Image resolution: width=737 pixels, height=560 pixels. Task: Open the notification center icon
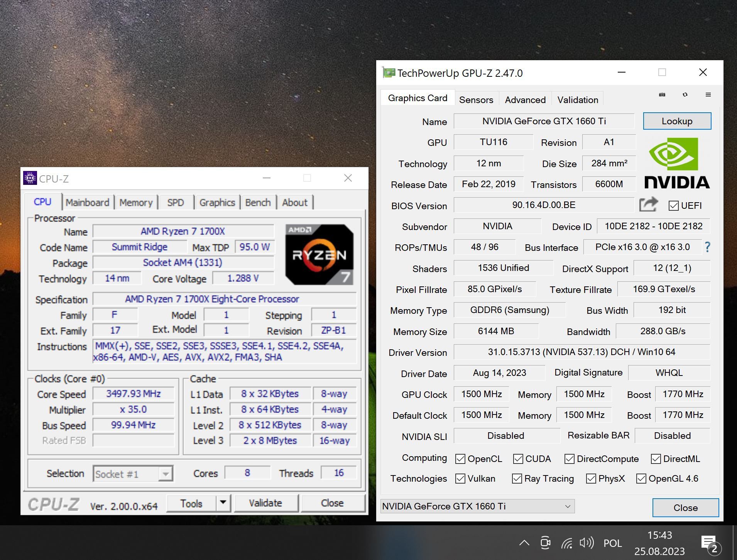pos(710,544)
